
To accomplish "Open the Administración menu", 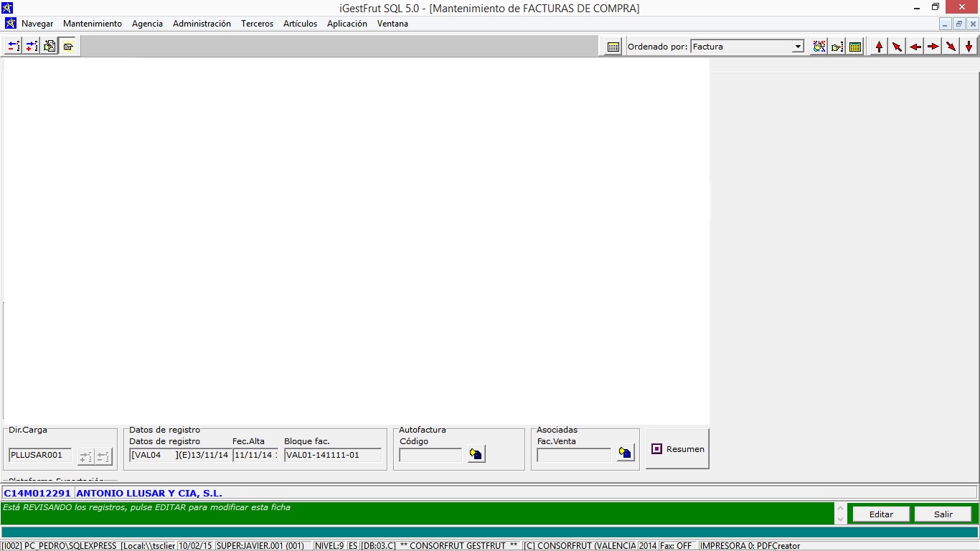I will (x=202, y=24).
